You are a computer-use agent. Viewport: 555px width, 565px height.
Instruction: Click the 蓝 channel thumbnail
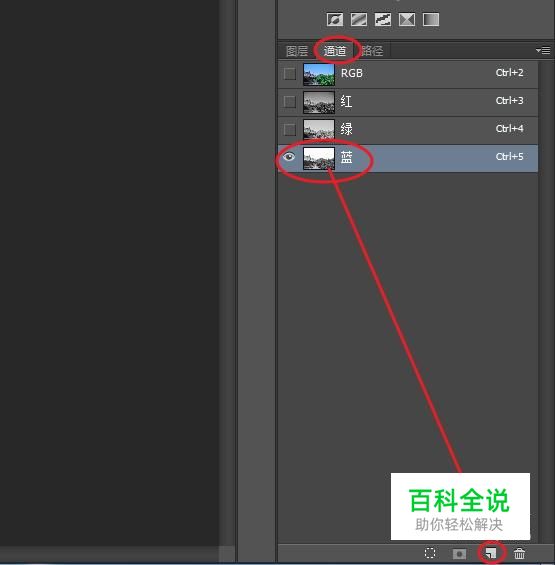[319, 158]
